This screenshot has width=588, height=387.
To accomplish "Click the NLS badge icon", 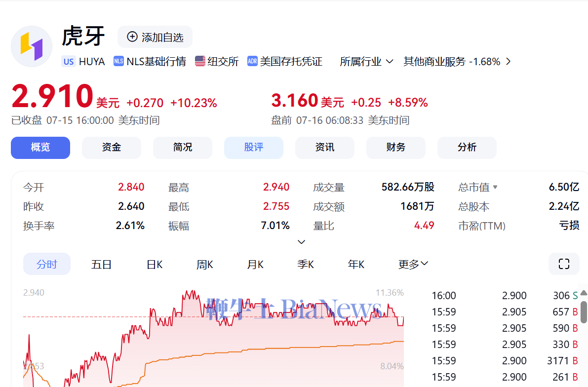I will (x=118, y=61).
